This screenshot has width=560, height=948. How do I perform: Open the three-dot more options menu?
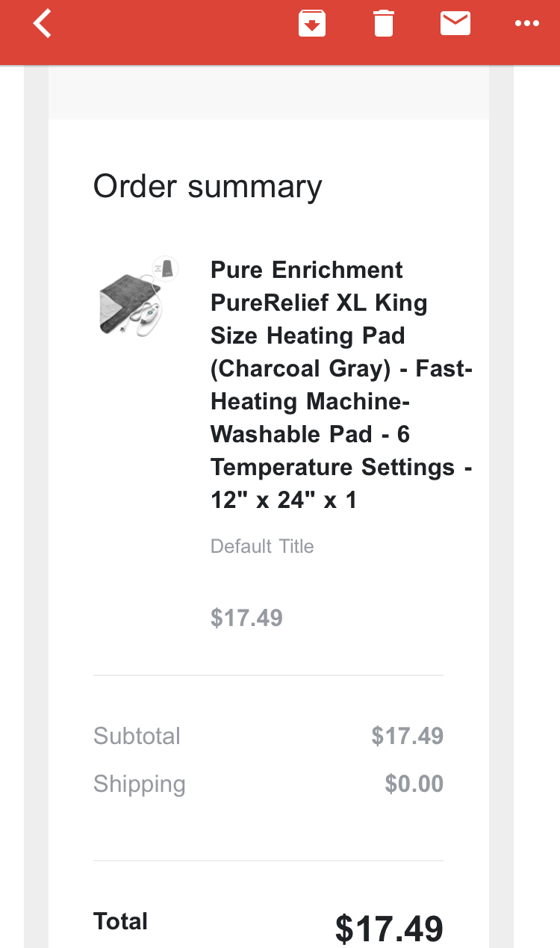pyautogui.click(x=527, y=24)
